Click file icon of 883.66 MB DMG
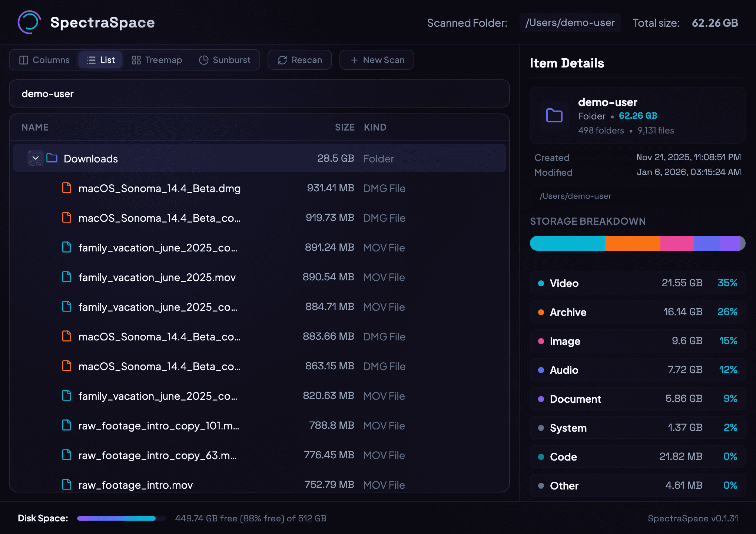The width and height of the screenshot is (756, 534). click(67, 336)
